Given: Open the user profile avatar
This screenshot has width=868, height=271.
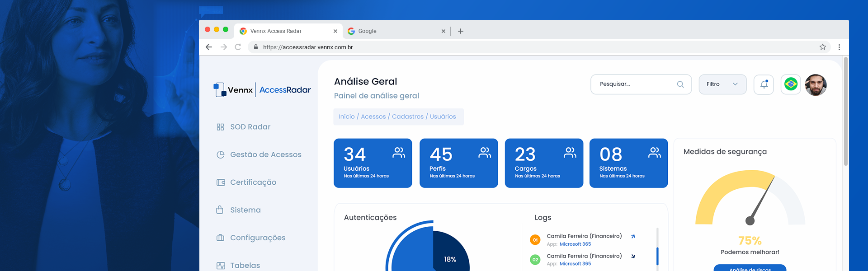Looking at the screenshot, I should (x=816, y=85).
